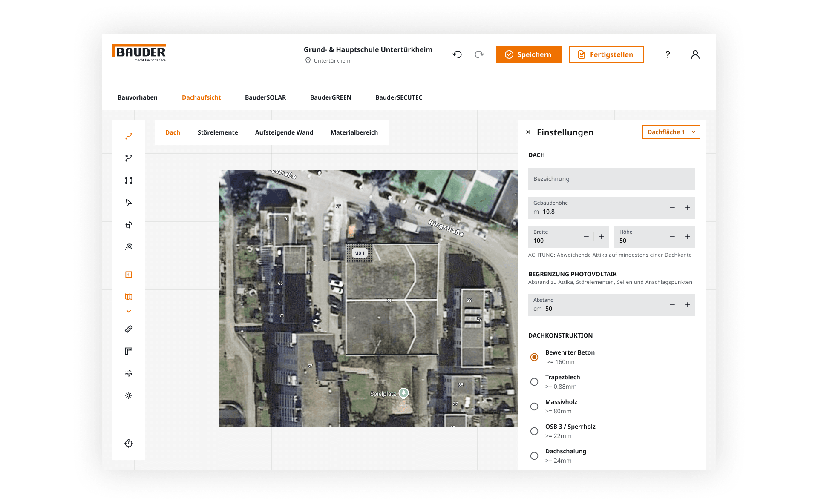Decrease Abstand with minus button
The image size is (818, 504).
point(672,305)
